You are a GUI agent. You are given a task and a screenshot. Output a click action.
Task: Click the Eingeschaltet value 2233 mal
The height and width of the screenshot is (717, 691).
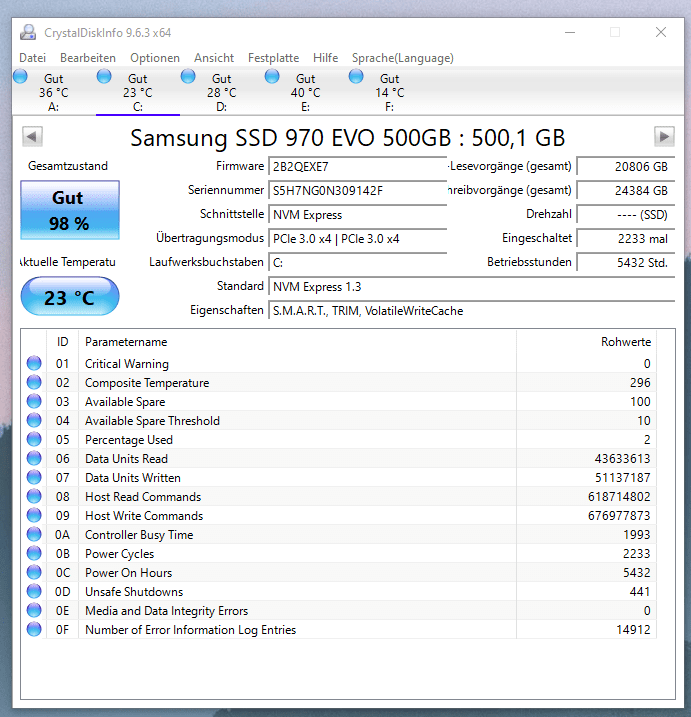tap(626, 238)
